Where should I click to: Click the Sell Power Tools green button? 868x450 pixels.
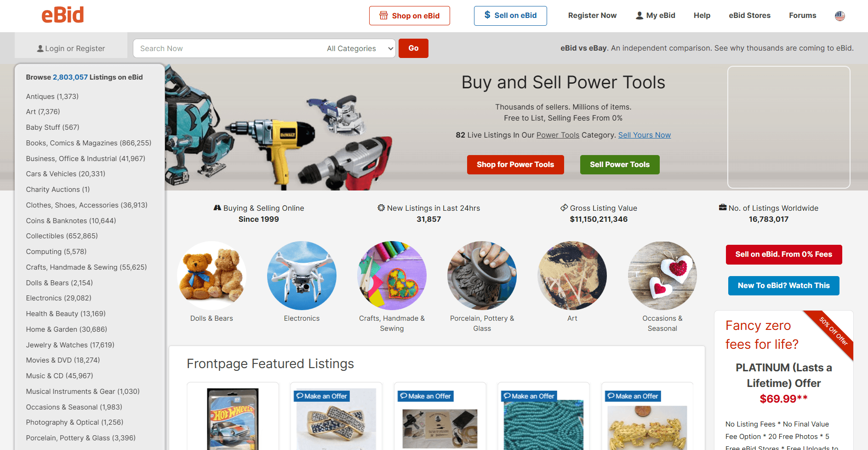click(x=620, y=165)
